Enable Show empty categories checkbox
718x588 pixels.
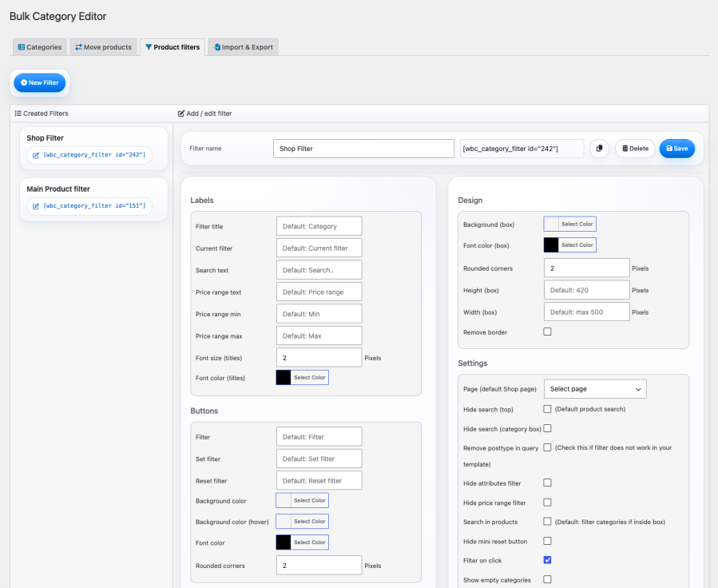[x=547, y=579]
